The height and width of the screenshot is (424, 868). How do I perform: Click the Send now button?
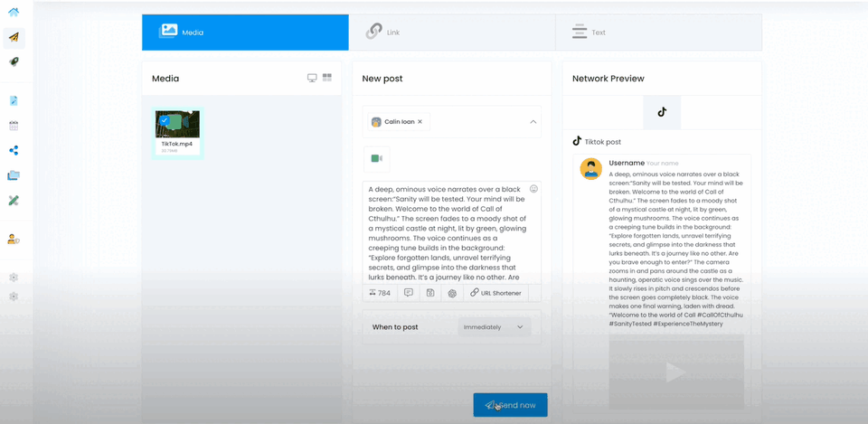[x=510, y=405]
